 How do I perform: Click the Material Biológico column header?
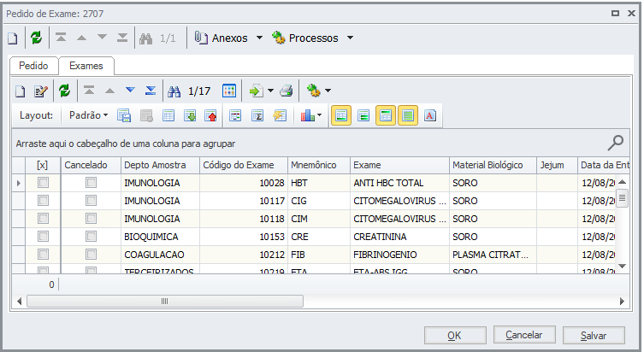coord(493,165)
